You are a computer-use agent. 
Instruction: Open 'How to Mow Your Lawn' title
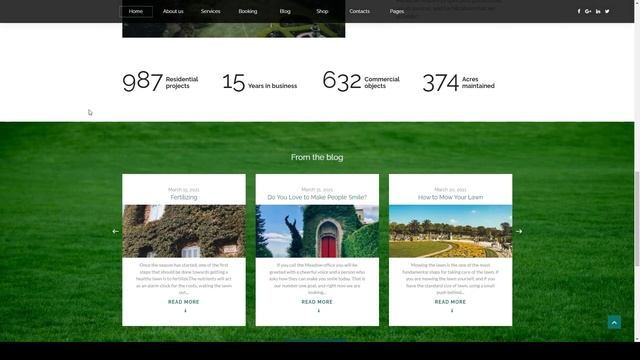(x=450, y=197)
